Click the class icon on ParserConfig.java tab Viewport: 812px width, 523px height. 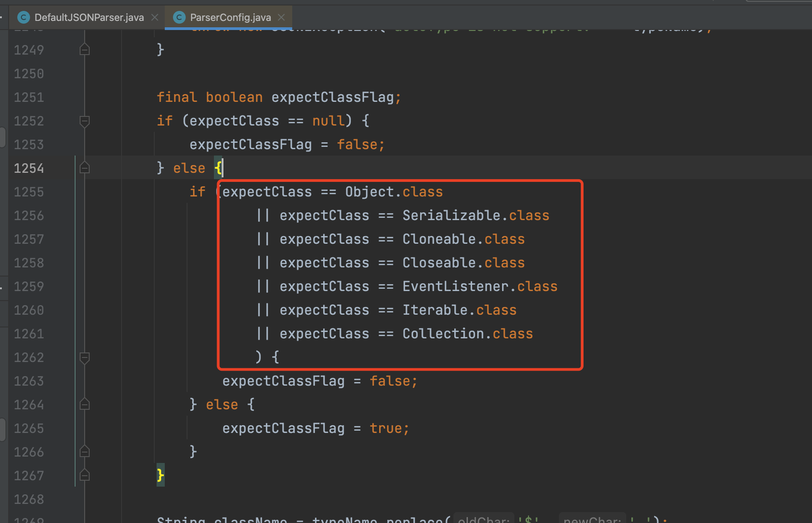click(x=179, y=17)
